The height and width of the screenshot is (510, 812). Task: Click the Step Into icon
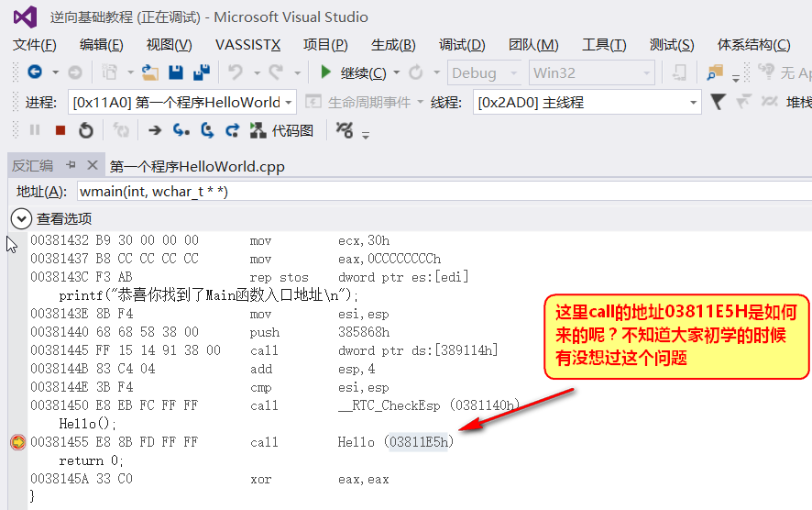(x=181, y=129)
